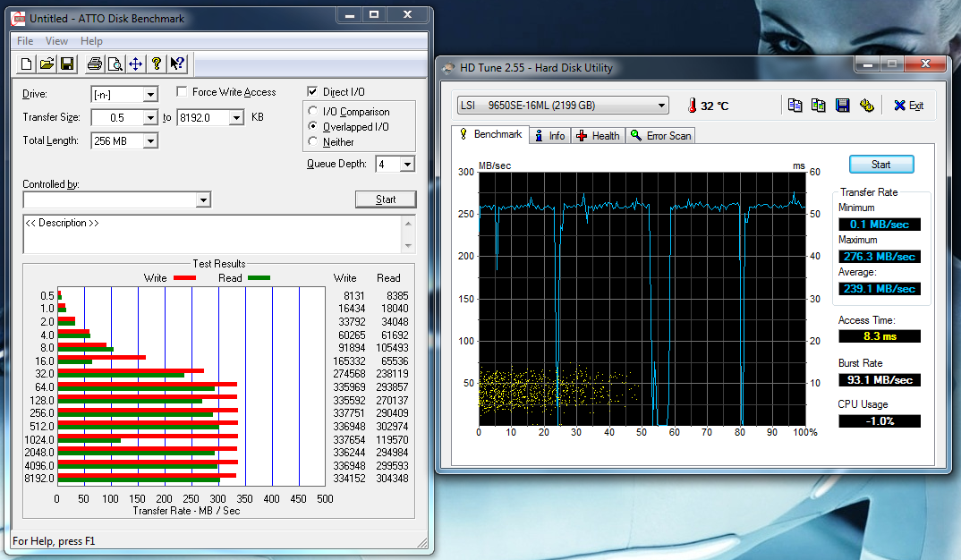This screenshot has width=961, height=560.
Task: Copy benchmark text info in HD Tune
Action: coord(795,106)
